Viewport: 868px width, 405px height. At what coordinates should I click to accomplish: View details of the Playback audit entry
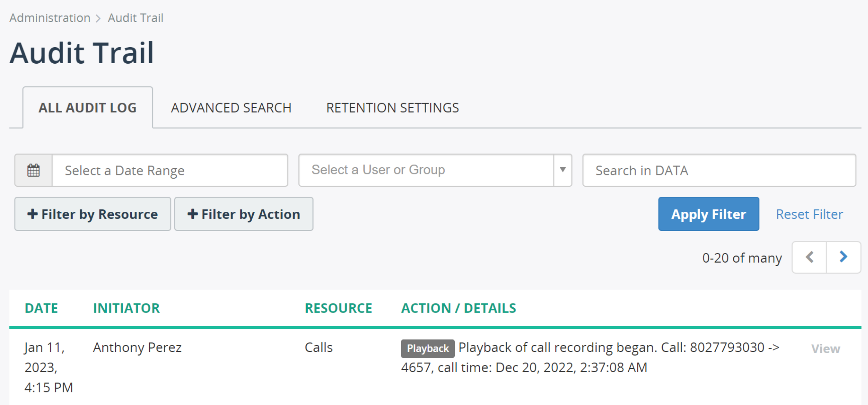click(x=826, y=348)
